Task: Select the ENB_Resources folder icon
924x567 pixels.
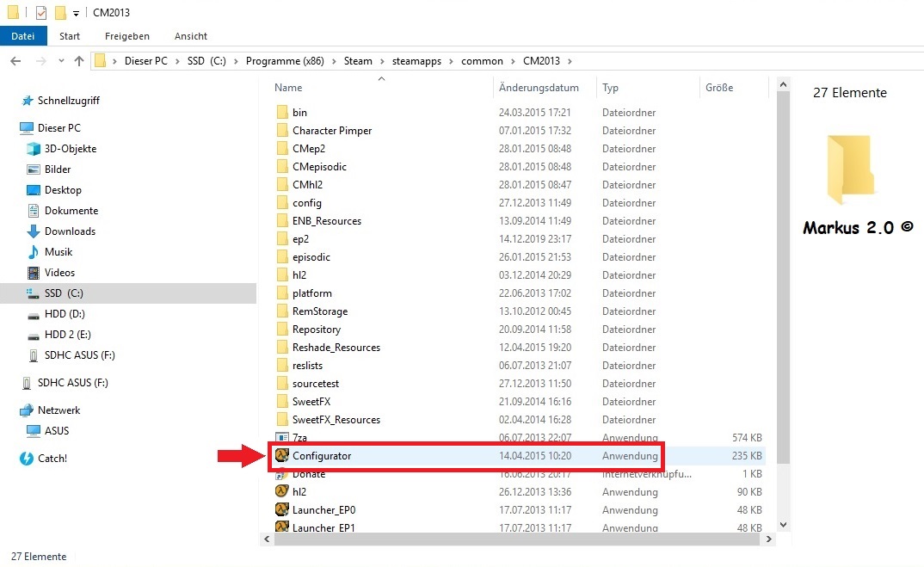Action: click(282, 221)
